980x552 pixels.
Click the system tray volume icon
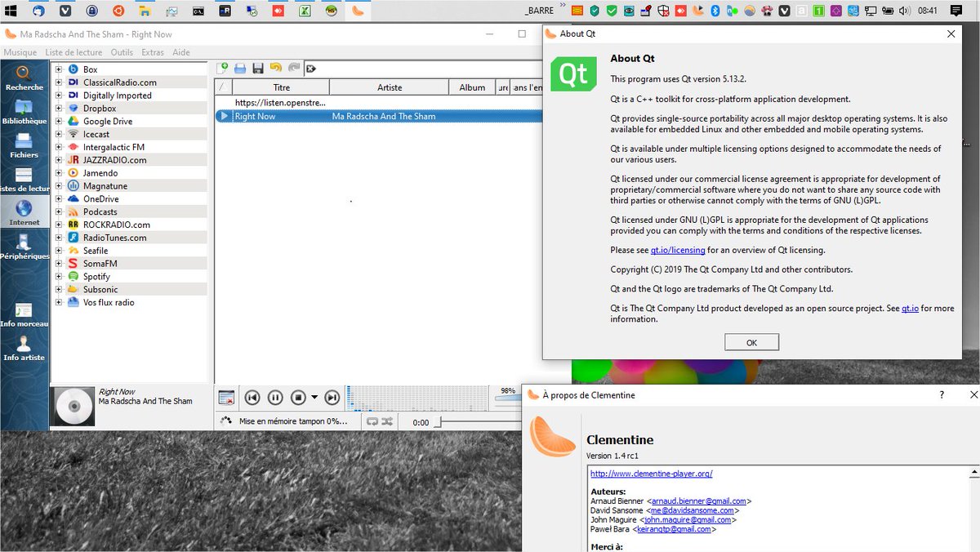point(903,11)
